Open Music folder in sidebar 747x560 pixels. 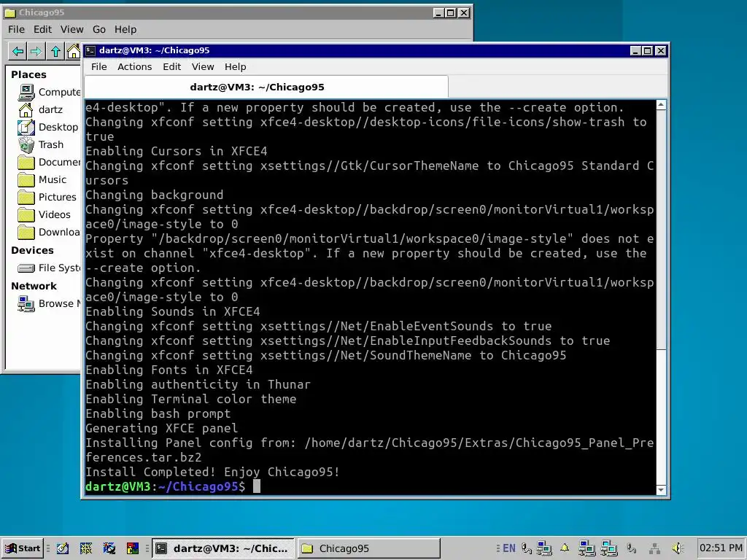coord(42,180)
